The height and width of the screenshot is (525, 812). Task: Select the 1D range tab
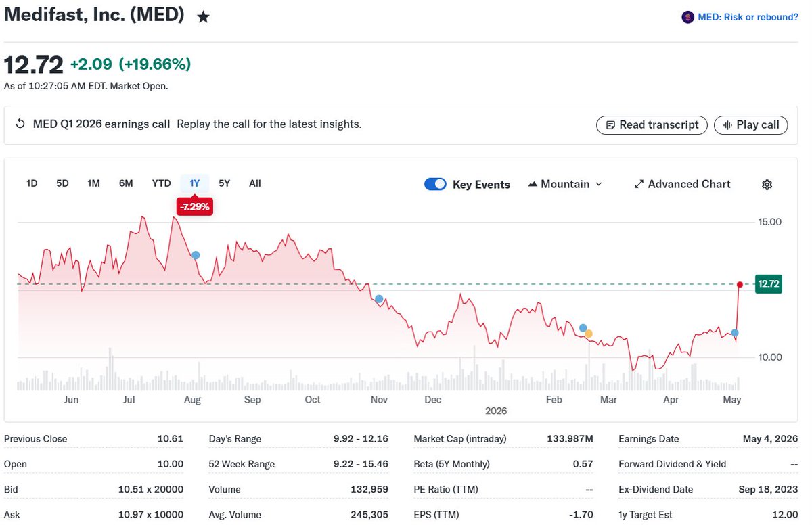coord(32,183)
